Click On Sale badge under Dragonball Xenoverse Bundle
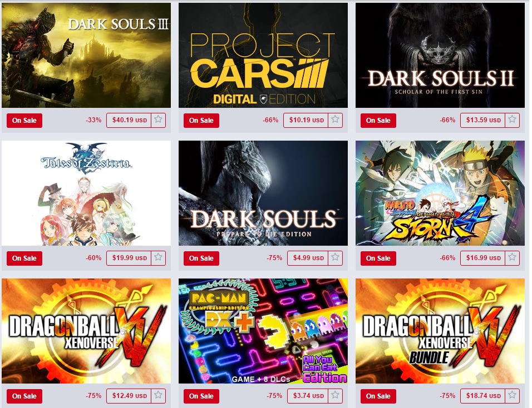Viewport: 532px width, 408px height. coord(378,396)
